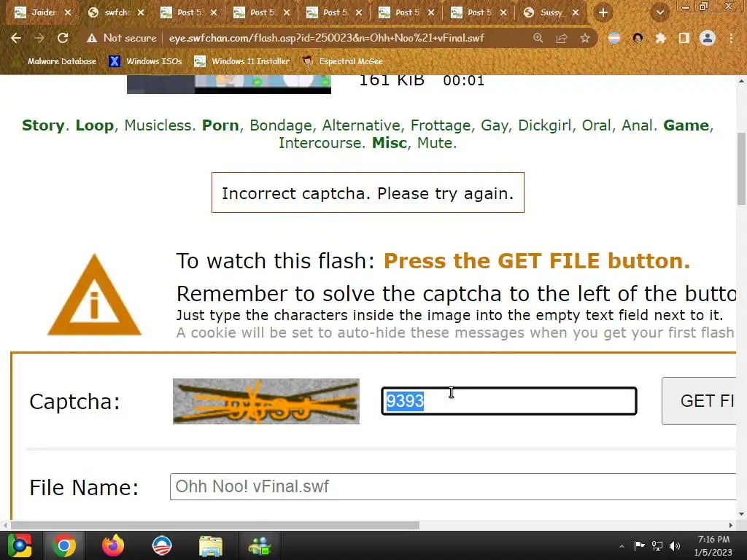
Task: Click the share page icon in address bar
Action: pyautogui.click(x=562, y=38)
